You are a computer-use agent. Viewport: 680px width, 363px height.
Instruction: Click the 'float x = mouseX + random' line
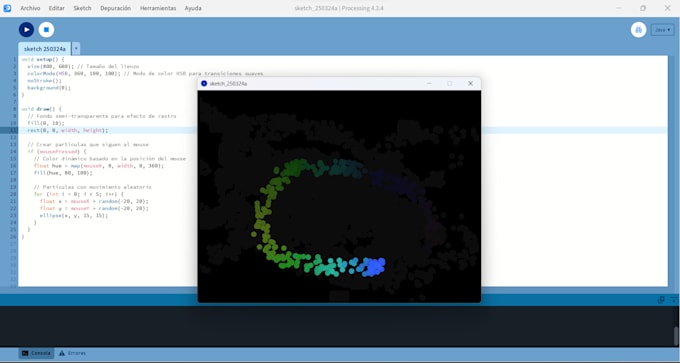pos(94,201)
